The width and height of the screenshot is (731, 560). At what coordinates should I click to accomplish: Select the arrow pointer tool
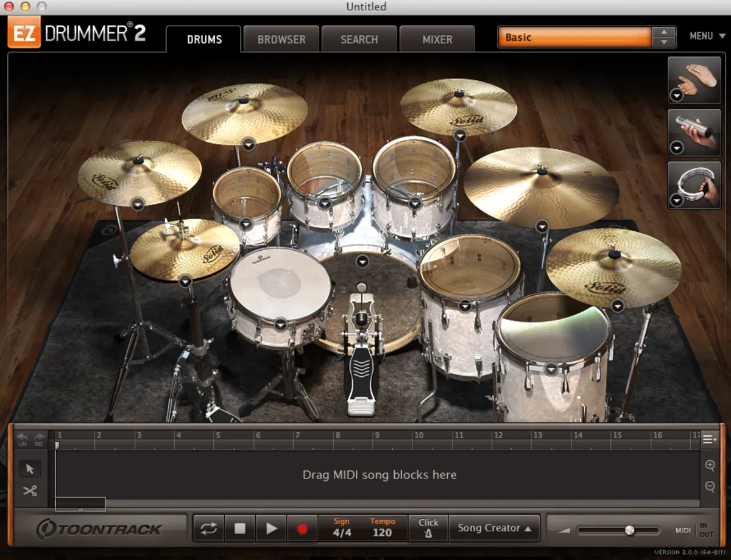(30, 469)
